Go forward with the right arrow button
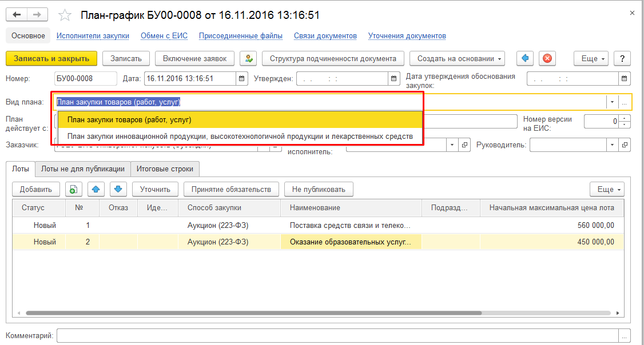This screenshot has width=644, height=345. tap(37, 15)
